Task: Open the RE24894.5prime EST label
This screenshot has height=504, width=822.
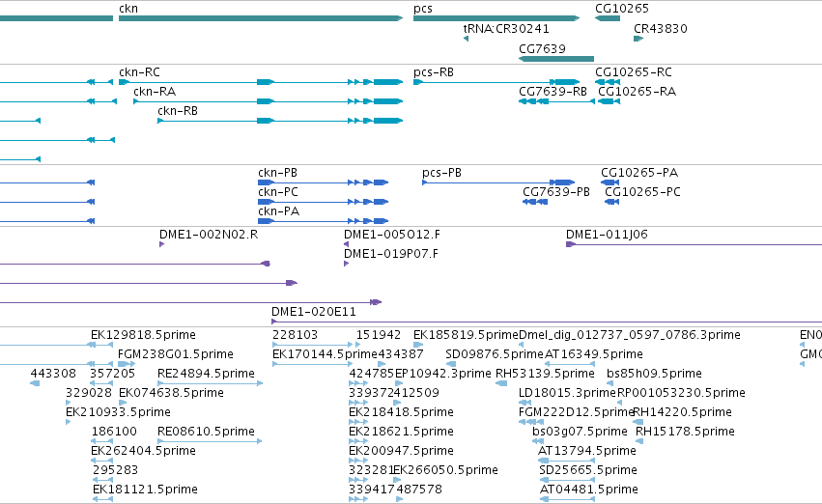Action: tap(206, 373)
